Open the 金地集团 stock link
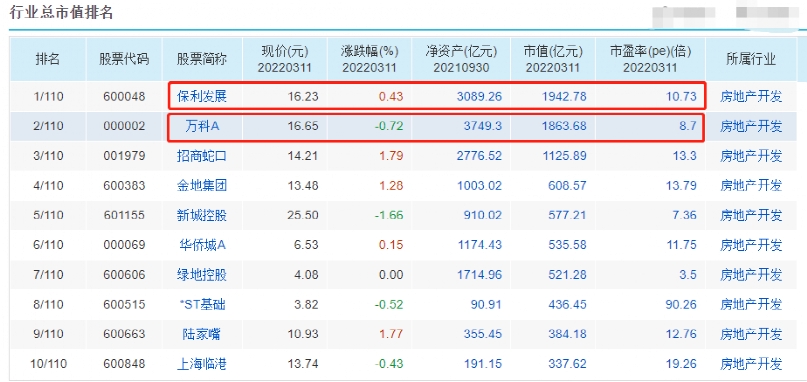This screenshot has width=807, height=382. tap(202, 185)
